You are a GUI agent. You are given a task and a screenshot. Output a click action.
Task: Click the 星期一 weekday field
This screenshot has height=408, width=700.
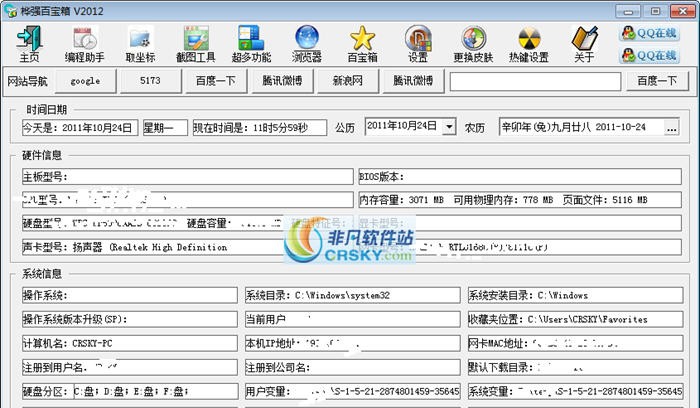click(x=165, y=128)
